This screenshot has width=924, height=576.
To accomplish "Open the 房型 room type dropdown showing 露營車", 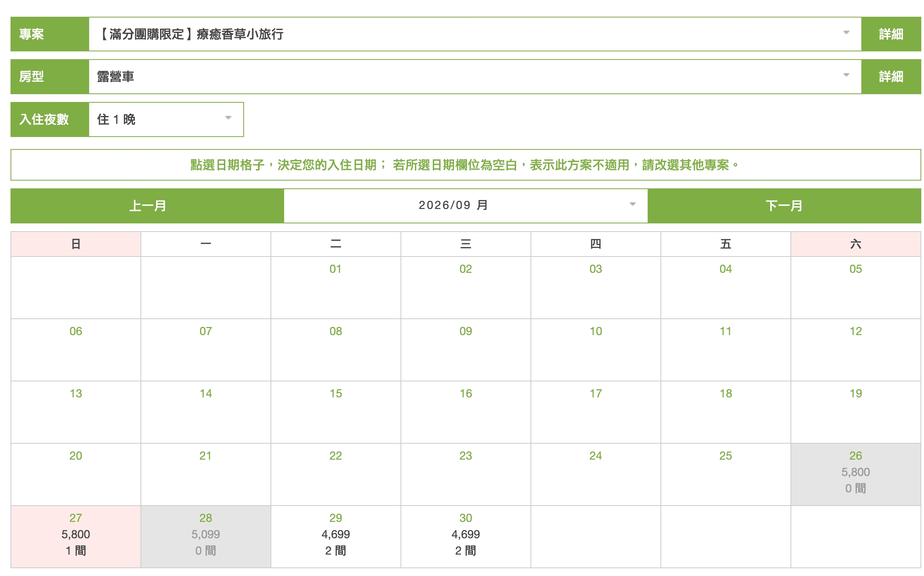I will (x=475, y=77).
